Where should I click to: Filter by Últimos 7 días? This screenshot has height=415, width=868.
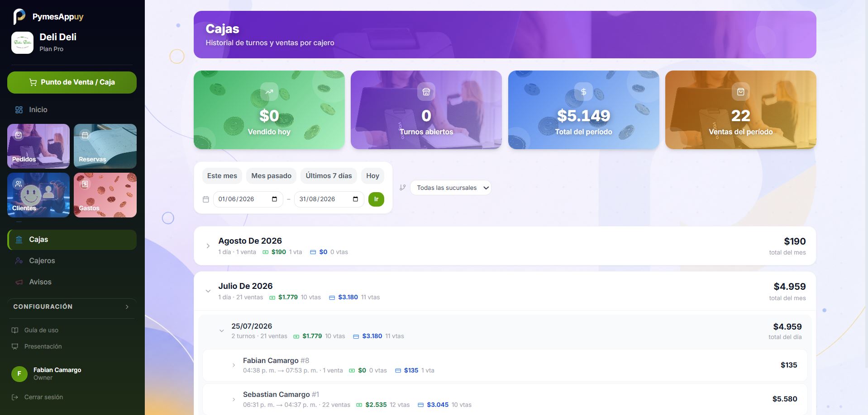(x=329, y=176)
